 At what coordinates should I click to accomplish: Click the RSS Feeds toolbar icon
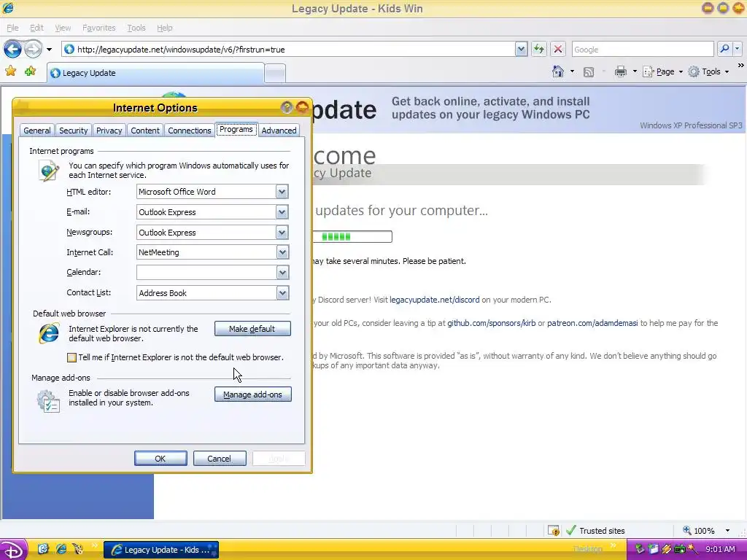pos(589,72)
